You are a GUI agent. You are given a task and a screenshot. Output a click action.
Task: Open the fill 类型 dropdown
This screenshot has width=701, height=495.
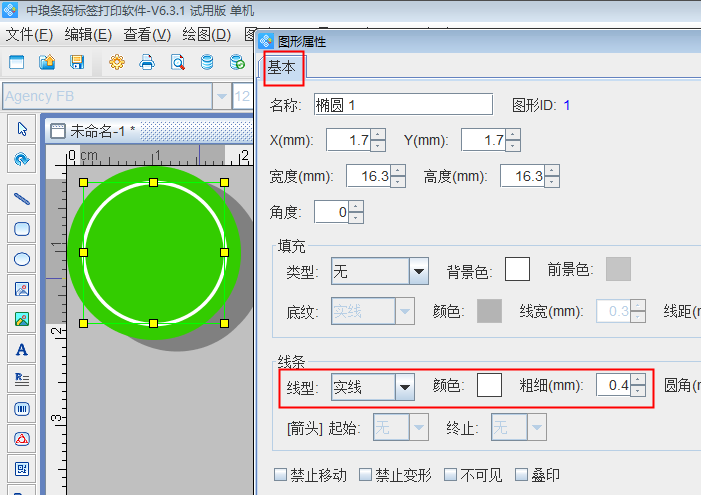point(418,271)
